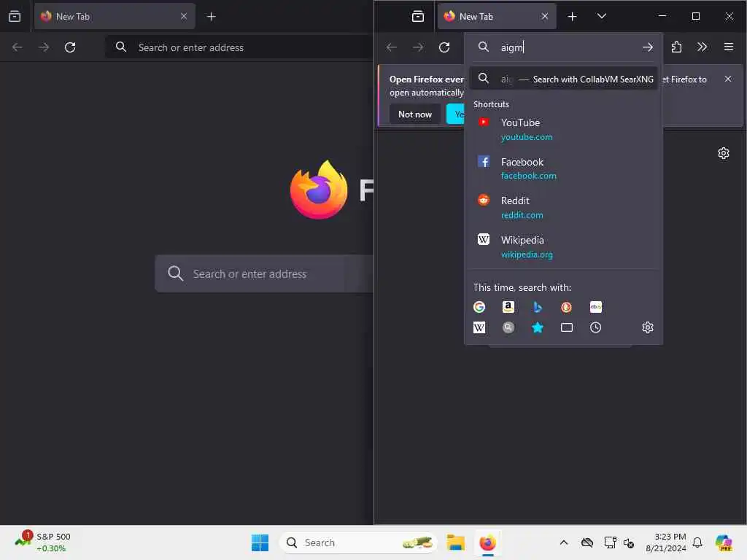This screenshot has width=747, height=560.
Task: Close New Tab in left window
Action: coord(183,17)
